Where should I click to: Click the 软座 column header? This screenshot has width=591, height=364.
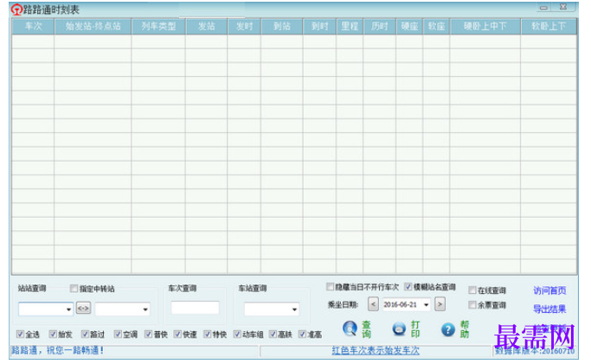[436, 26]
